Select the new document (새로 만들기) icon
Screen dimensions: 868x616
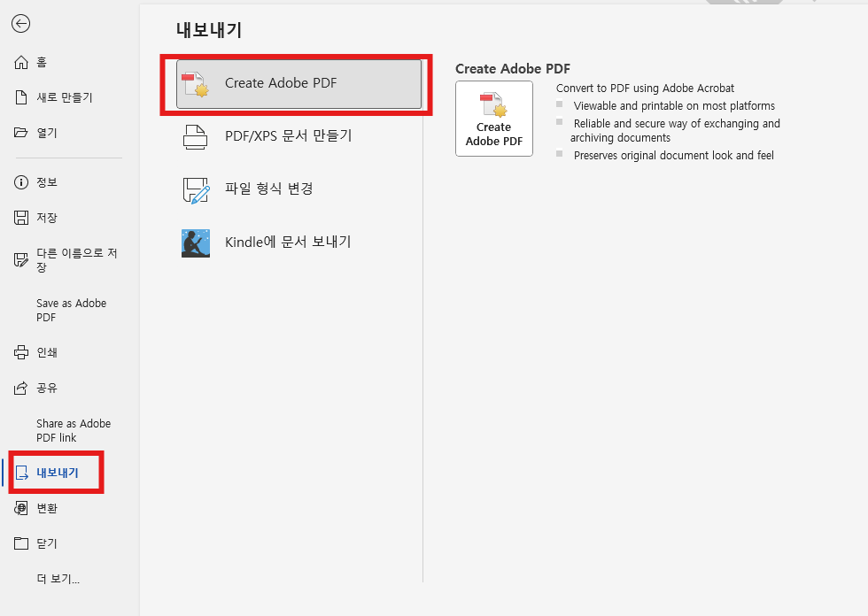(21, 97)
